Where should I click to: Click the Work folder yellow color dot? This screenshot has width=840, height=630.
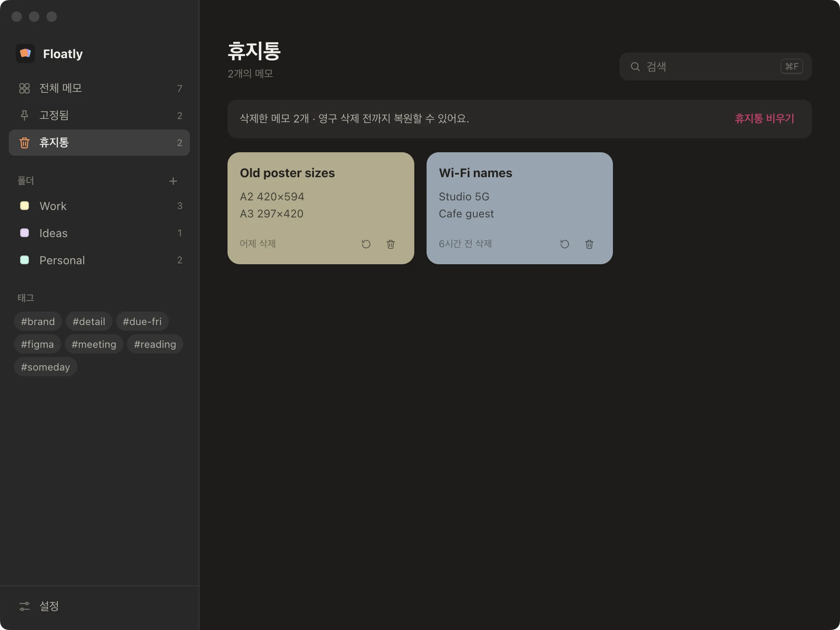pos(24,206)
